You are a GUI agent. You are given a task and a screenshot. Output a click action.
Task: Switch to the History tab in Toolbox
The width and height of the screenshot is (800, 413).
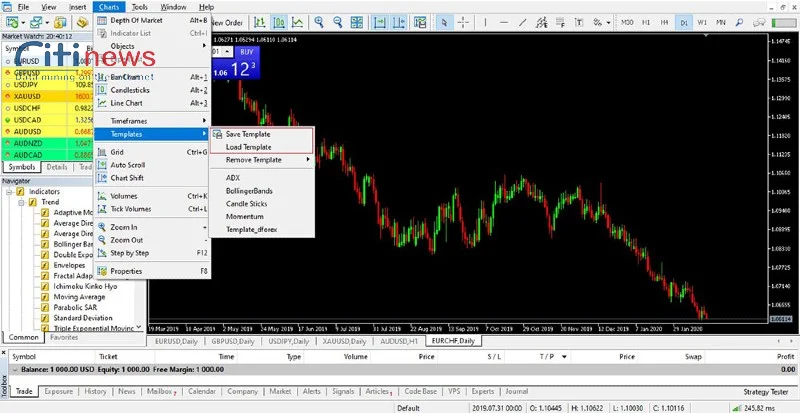click(x=95, y=392)
